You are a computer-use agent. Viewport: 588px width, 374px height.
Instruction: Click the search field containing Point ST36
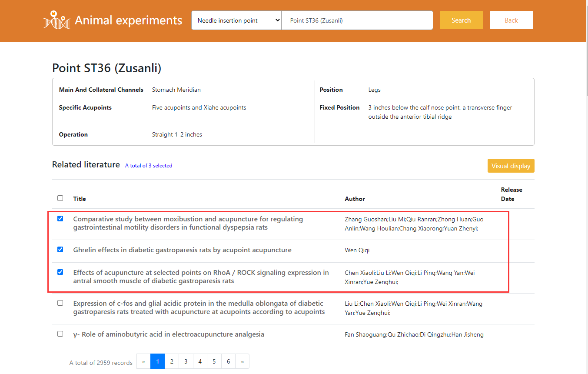[x=357, y=20]
